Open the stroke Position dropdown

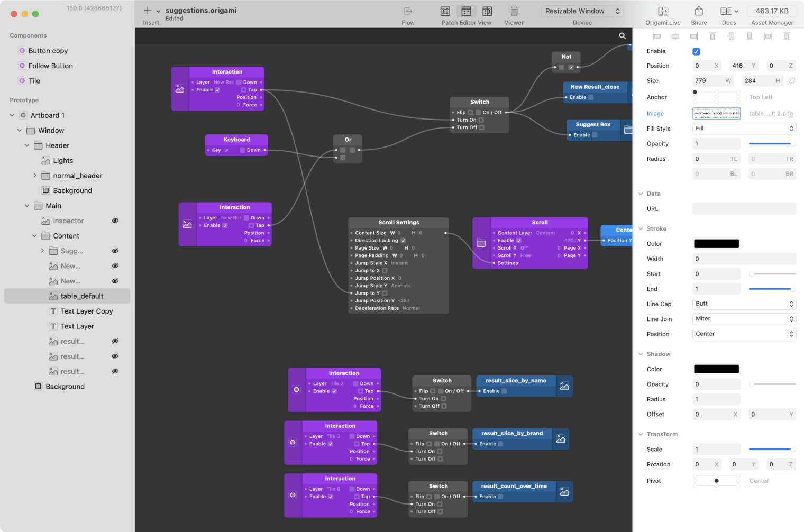point(744,334)
